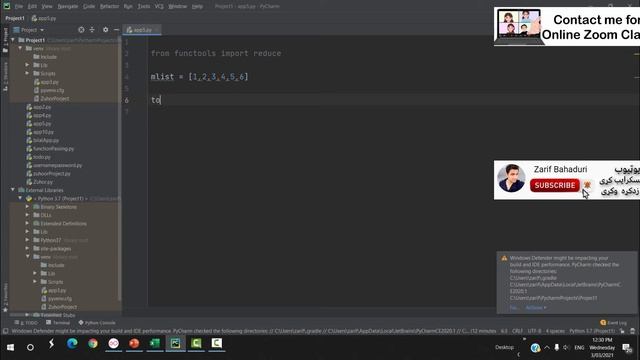This screenshot has height=360, width=640.
Task: Click the expand/collapse all icon in Project panel header
Action: [x=92, y=30]
